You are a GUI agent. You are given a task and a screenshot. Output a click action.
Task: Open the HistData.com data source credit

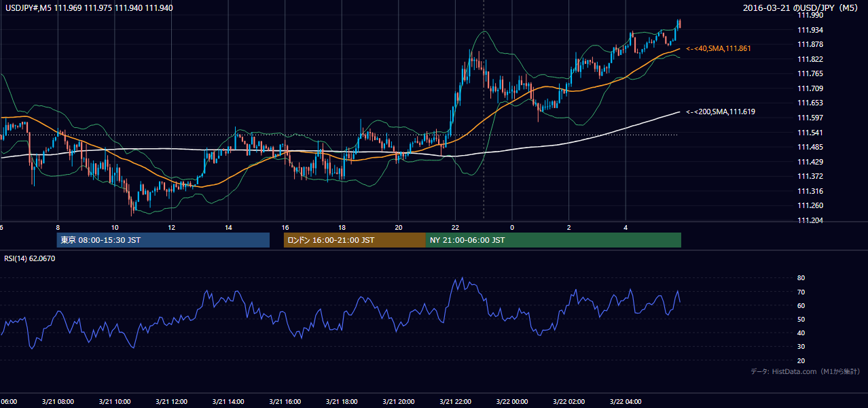click(805, 371)
